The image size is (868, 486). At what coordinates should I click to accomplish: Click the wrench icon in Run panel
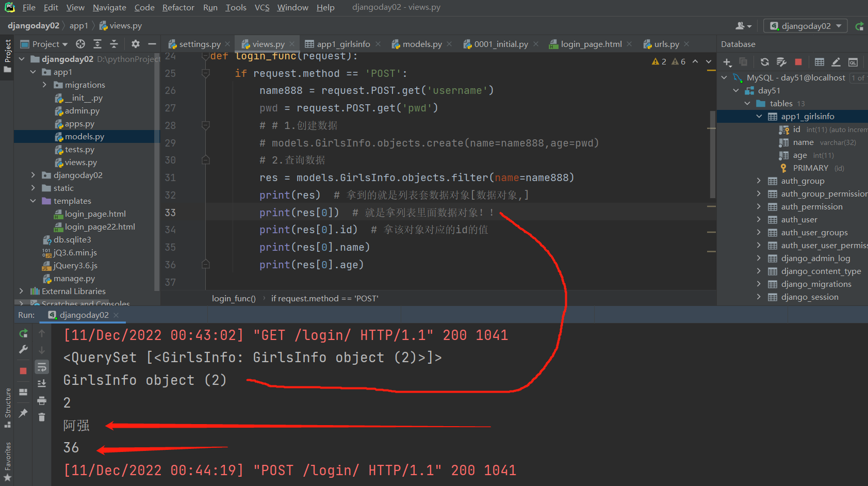(23, 350)
